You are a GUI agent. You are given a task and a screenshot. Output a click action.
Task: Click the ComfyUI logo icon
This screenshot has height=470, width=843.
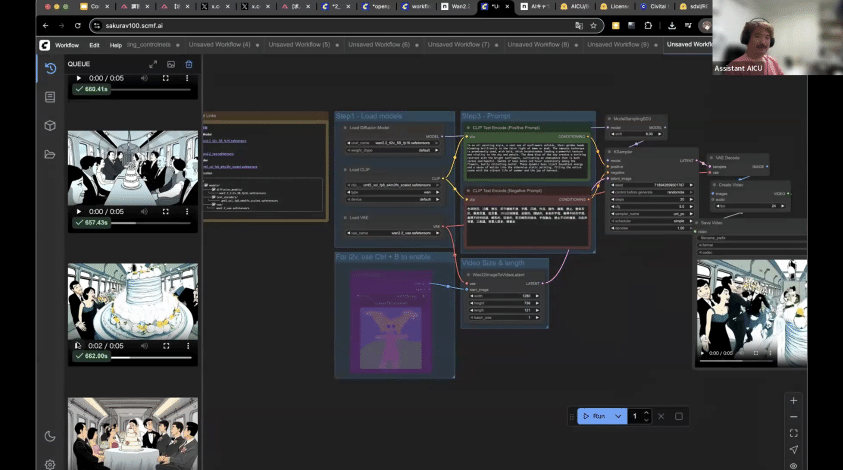coord(44,45)
